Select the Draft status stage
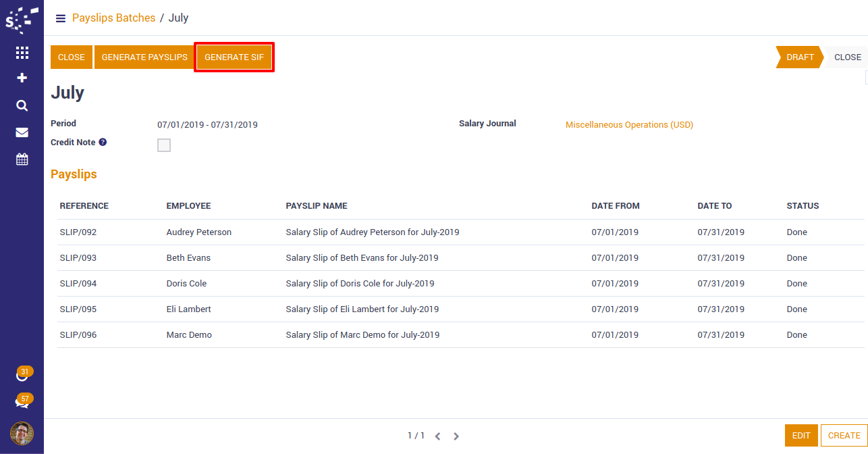 [799, 57]
